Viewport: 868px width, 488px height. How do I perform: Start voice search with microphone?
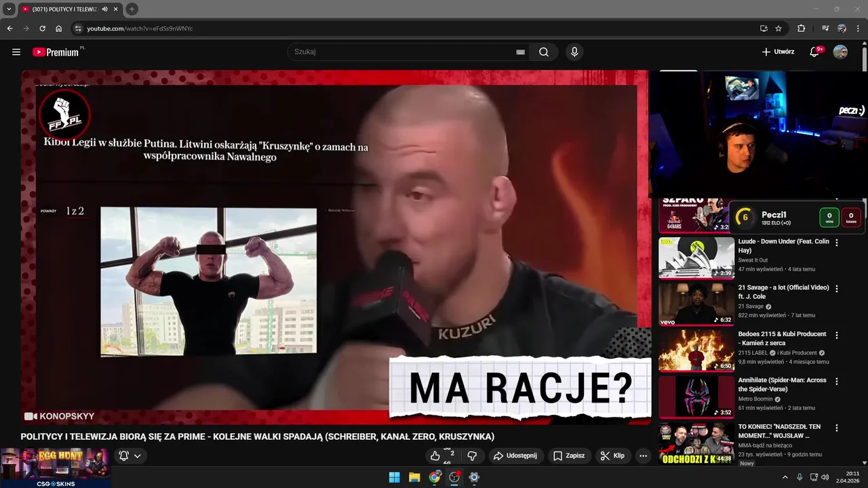click(574, 52)
